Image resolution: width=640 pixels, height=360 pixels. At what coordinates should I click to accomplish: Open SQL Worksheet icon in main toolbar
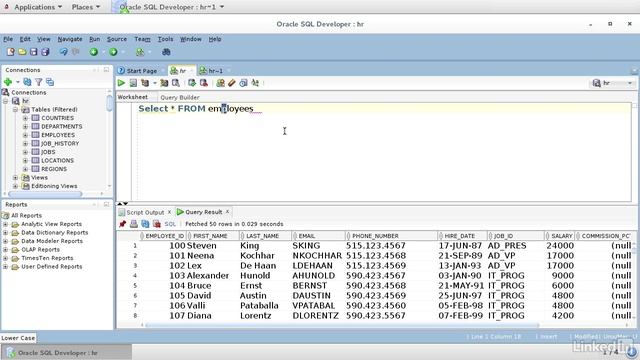tap(140, 52)
